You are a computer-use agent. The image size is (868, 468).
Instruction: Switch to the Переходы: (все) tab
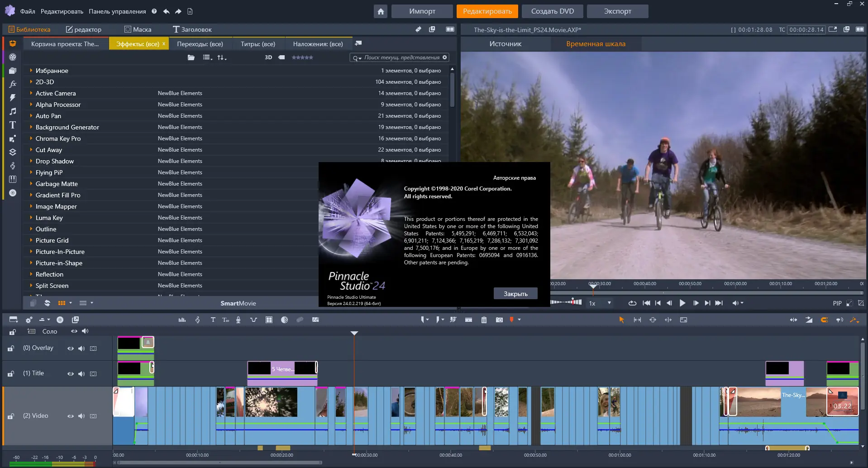pyautogui.click(x=200, y=44)
